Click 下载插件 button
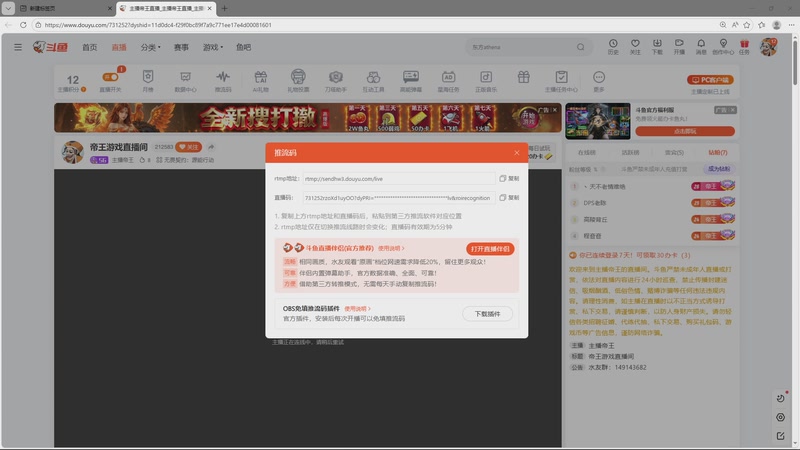800x450 pixels. [487, 314]
